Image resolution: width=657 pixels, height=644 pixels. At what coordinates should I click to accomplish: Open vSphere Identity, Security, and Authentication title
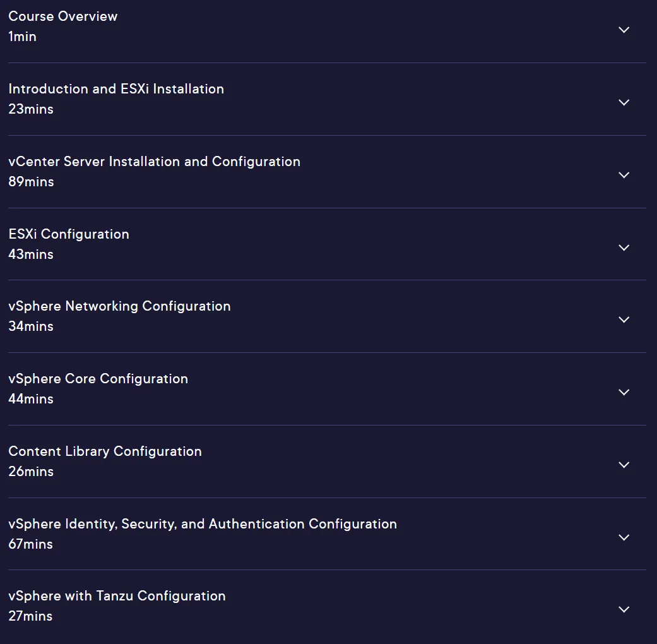[203, 523]
